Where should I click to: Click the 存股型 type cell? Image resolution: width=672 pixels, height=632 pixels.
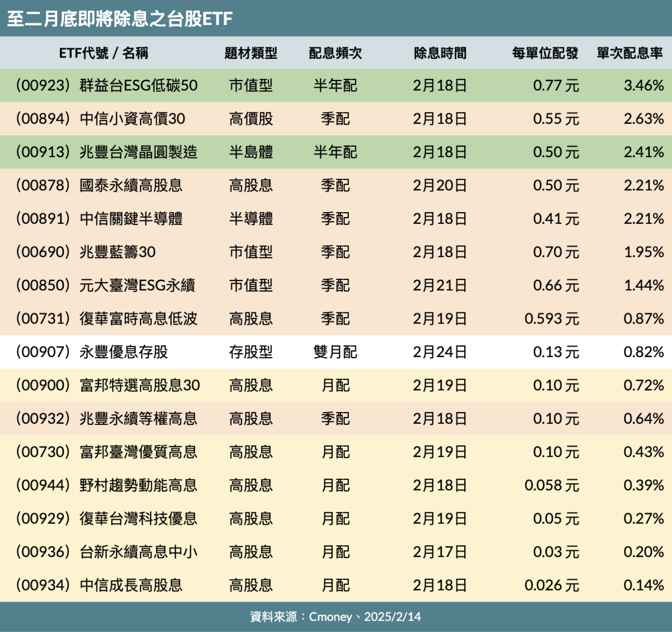click(x=250, y=352)
